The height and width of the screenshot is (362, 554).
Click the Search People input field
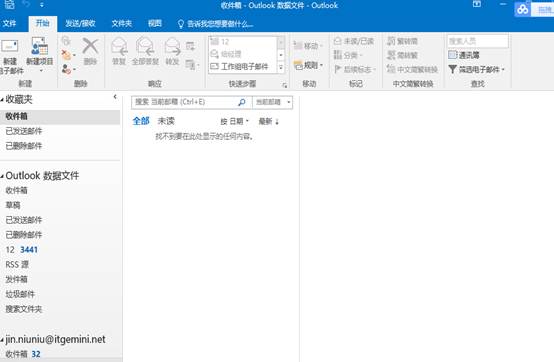pos(478,41)
